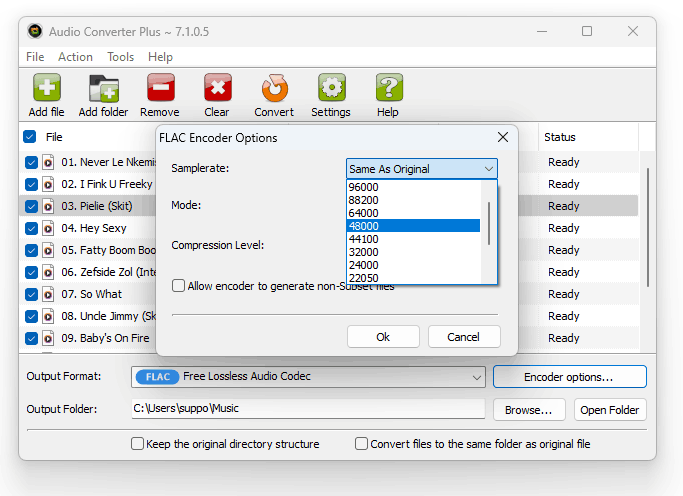
Task: Start conversion with the Convert icon
Action: pos(274,88)
